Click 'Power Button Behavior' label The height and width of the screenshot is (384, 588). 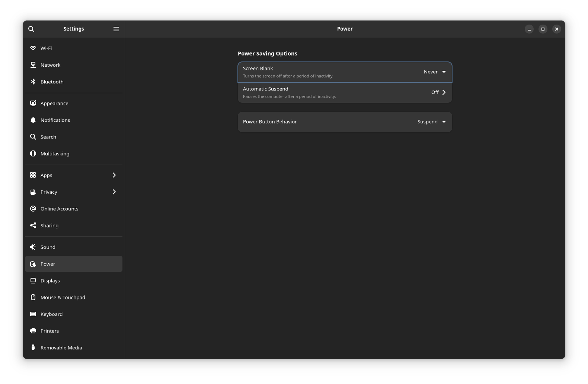(270, 122)
